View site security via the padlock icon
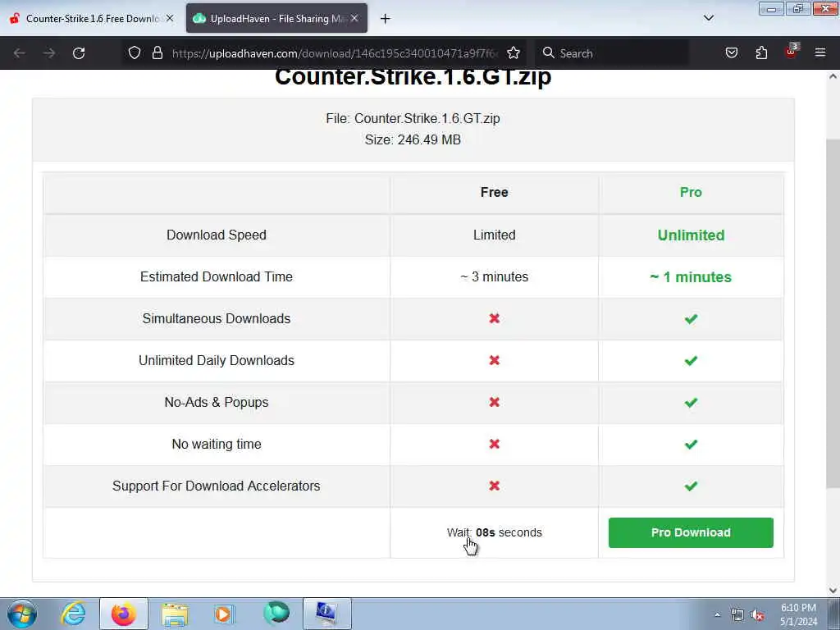Image resolution: width=840 pixels, height=630 pixels. (x=157, y=52)
